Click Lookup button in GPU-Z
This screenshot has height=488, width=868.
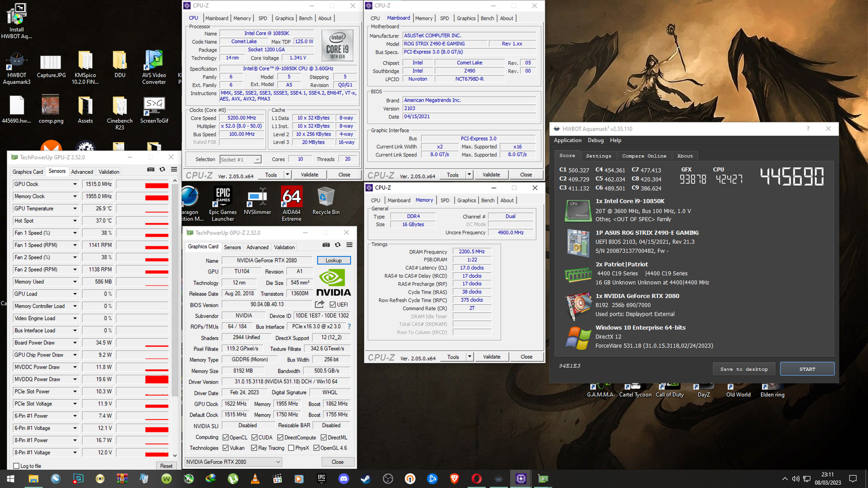[334, 260]
